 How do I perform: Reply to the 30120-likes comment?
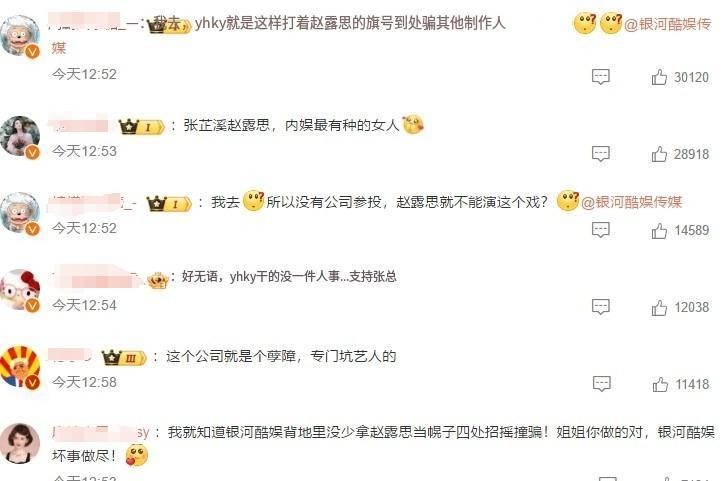(x=600, y=77)
